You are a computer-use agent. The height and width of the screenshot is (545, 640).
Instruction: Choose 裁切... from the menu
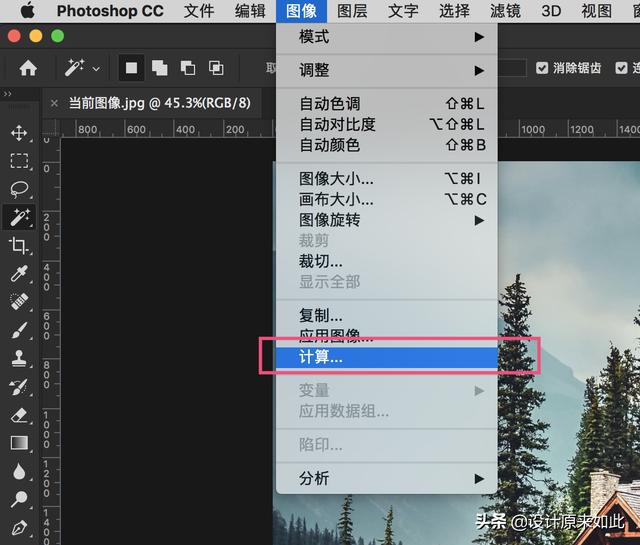pyautogui.click(x=387, y=261)
